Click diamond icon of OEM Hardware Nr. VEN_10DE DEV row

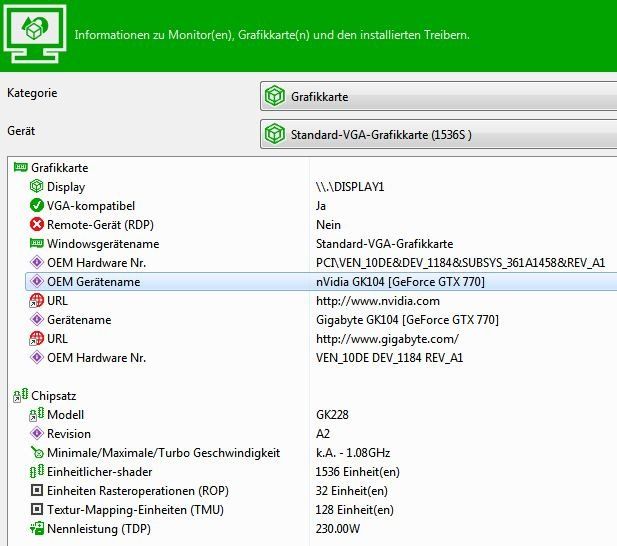point(37,358)
